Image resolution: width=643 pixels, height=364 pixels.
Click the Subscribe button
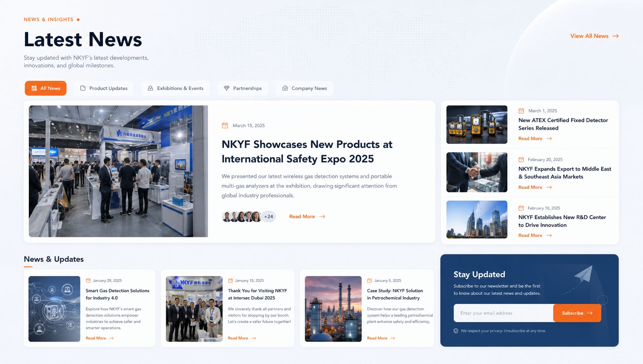tap(577, 313)
